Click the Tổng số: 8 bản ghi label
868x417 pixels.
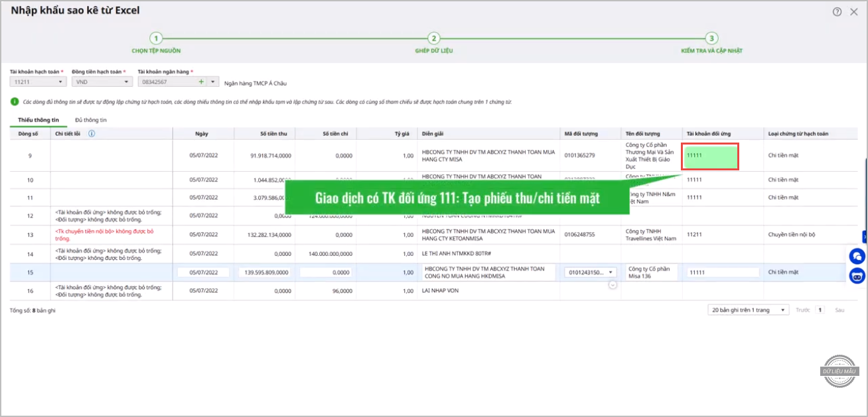pyautogui.click(x=33, y=310)
